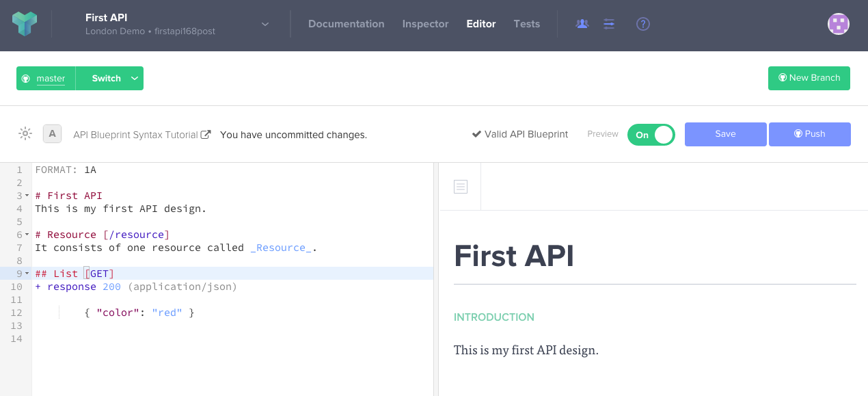868x396 pixels.
Task: Open the Tests tab
Action: pos(527,24)
